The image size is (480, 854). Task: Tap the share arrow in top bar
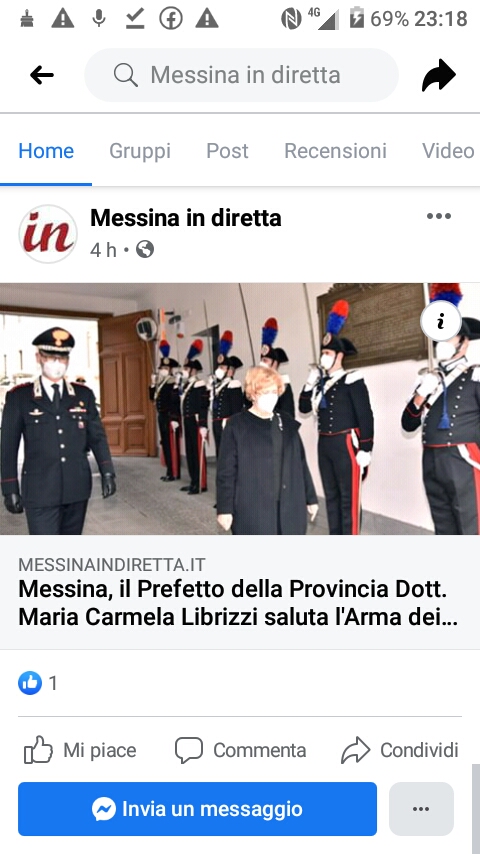439,75
